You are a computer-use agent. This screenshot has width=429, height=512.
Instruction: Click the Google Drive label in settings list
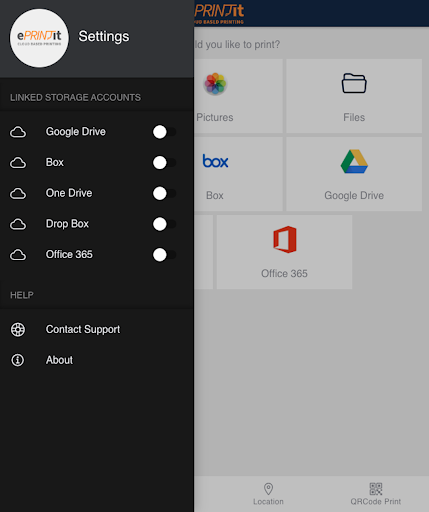click(x=76, y=132)
